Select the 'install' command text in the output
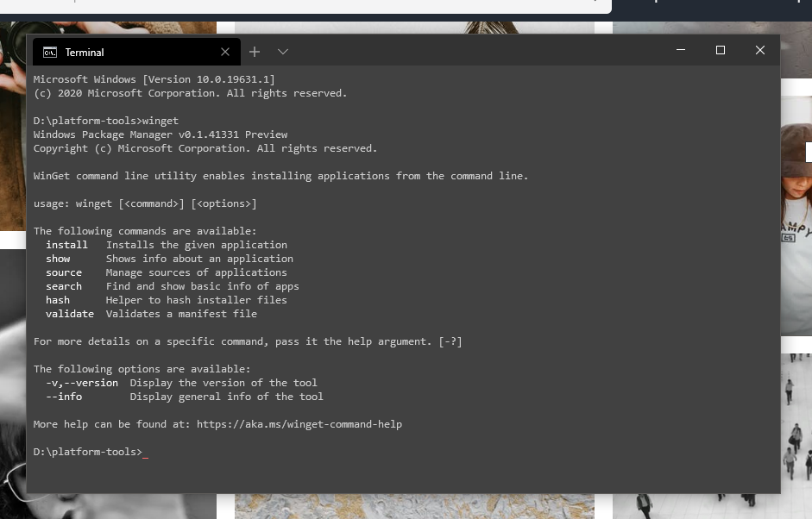812x519 pixels. click(66, 244)
